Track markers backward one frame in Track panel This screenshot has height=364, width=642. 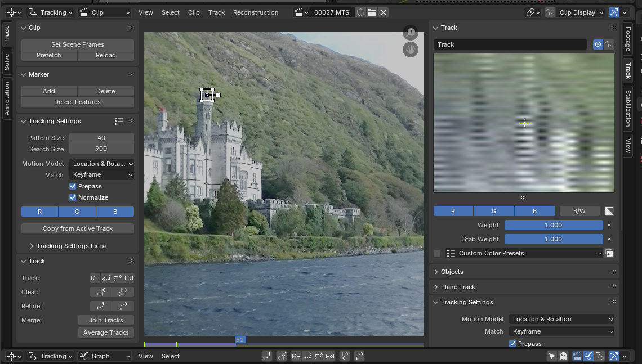pyautogui.click(x=106, y=278)
